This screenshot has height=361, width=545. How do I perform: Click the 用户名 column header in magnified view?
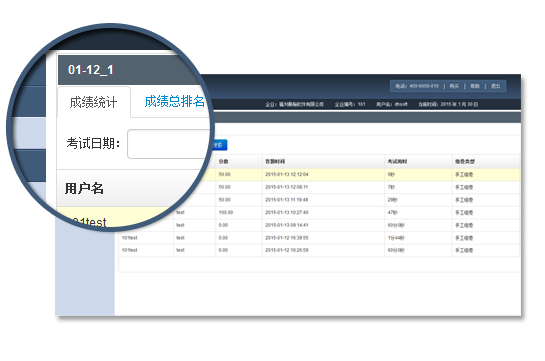click(x=84, y=189)
